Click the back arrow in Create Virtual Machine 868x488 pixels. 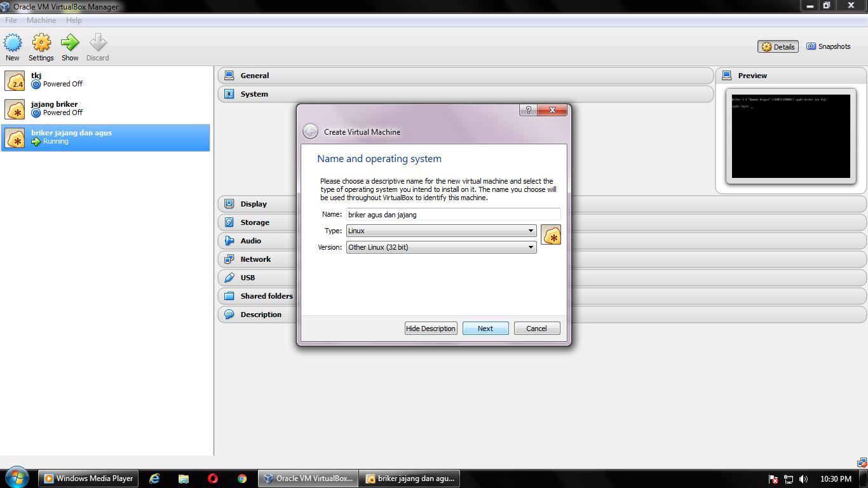[310, 131]
